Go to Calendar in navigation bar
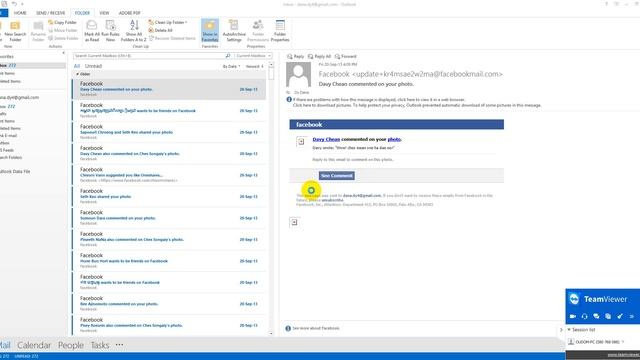Viewport: 640px width, 360px height. coord(34,345)
